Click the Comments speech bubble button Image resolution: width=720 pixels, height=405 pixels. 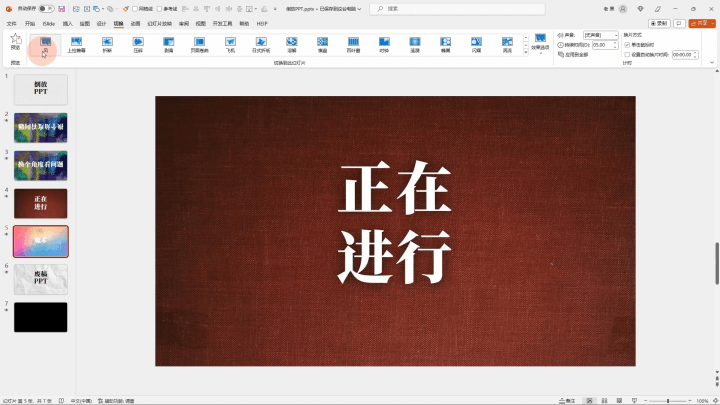[680, 23]
